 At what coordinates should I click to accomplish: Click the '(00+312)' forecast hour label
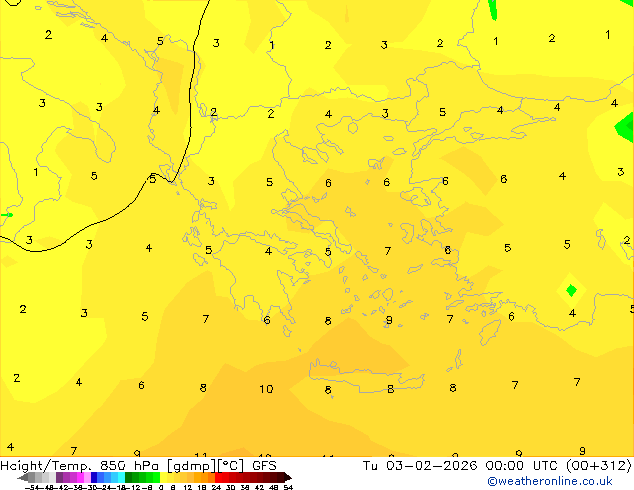pyautogui.click(x=599, y=466)
